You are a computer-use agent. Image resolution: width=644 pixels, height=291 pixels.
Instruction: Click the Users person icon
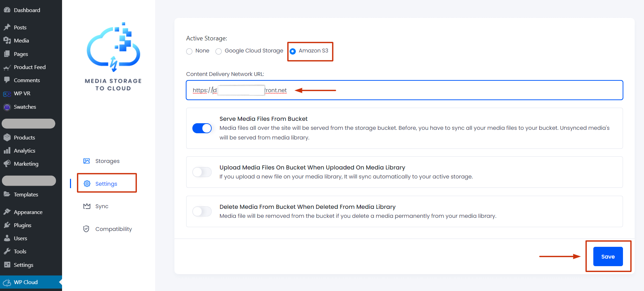pos(7,238)
